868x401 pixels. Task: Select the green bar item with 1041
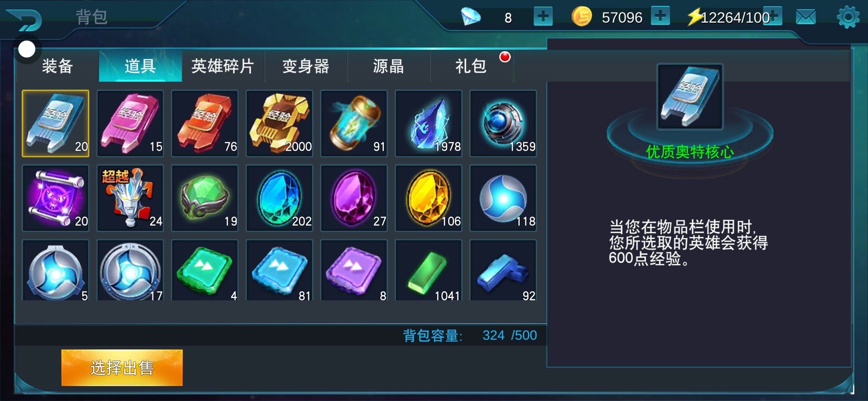point(428,270)
